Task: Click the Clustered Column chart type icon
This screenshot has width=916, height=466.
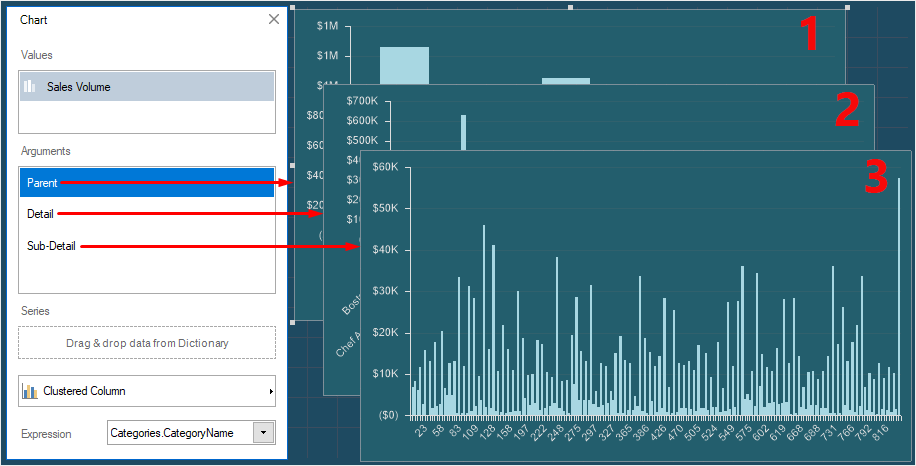Action: click(x=30, y=391)
